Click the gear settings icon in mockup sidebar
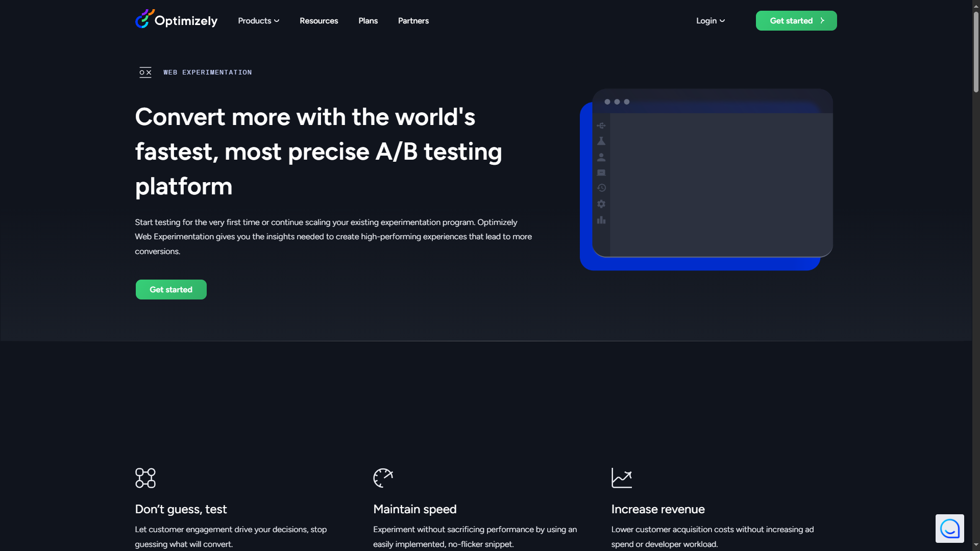The image size is (980, 551). pos(601,204)
